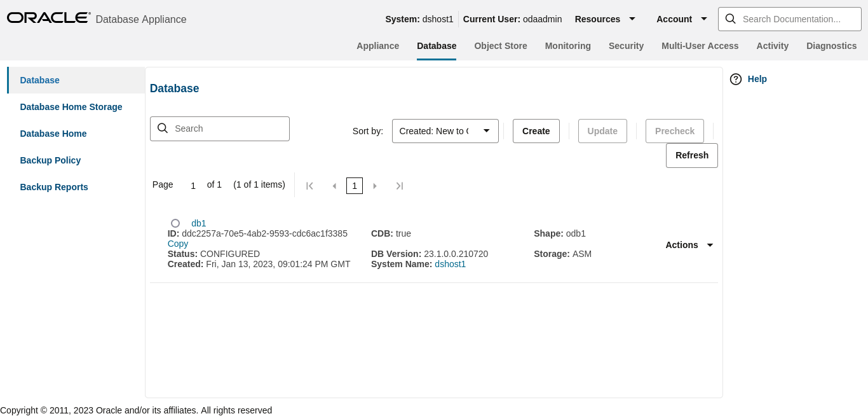Click the Precheck button
Image resolution: width=868 pixels, height=416 pixels.
[675, 131]
